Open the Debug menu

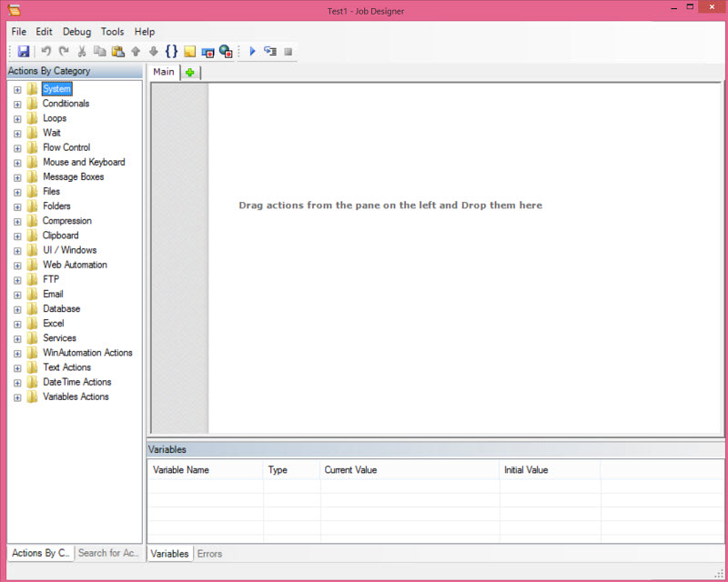[77, 32]
